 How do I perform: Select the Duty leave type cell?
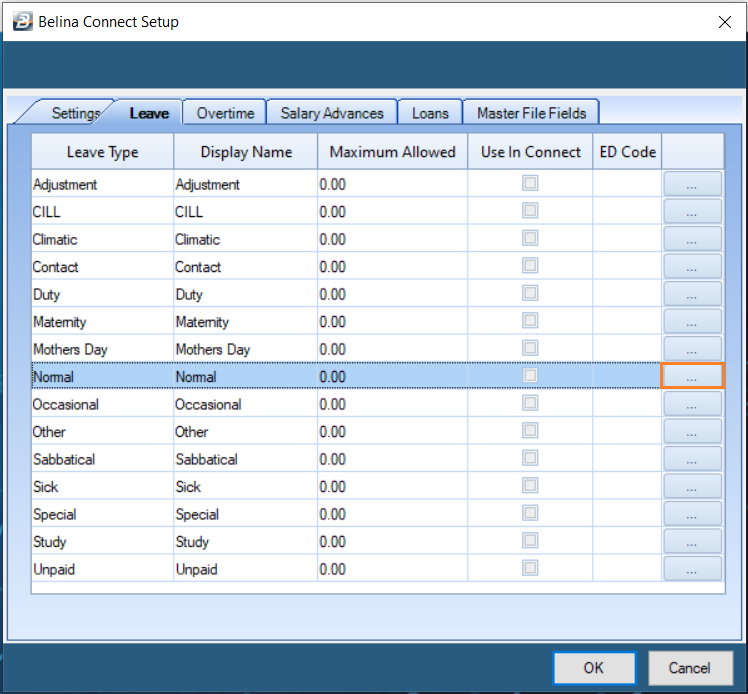tap(103, 294)
